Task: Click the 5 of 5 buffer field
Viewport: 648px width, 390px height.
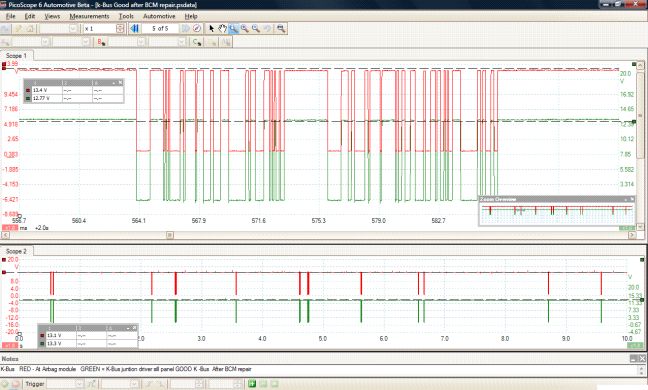Action: pos(160,29)
